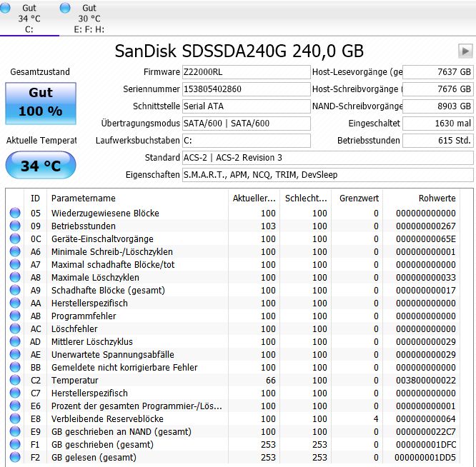Image resolution: width=476 pixels, height=467 pixels.
Task: Click the Gut 100 % health status button
Action: tap(41, 103)
